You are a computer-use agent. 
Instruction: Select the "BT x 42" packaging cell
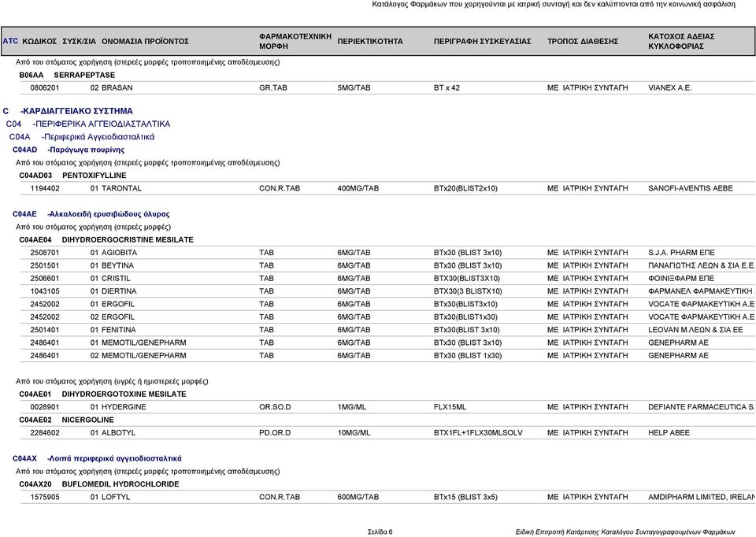(x=447, y=87)
